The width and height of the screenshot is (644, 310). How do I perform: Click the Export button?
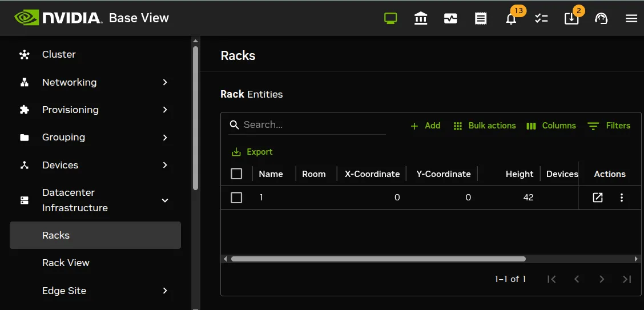(252, 152)
